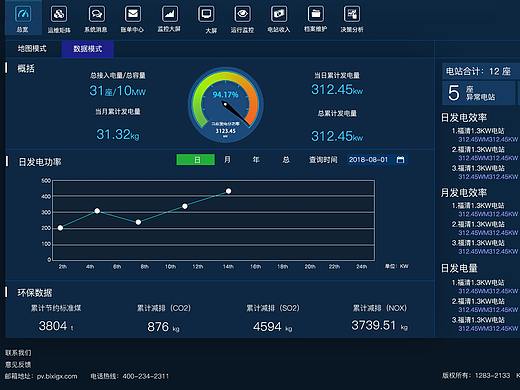
Task: Open 决策分析 analysis icon
Action: click(352, 14)
